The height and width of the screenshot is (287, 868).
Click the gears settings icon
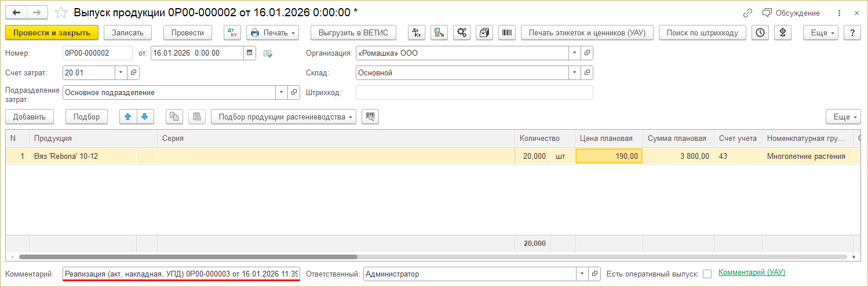click(x=462, y=33)
